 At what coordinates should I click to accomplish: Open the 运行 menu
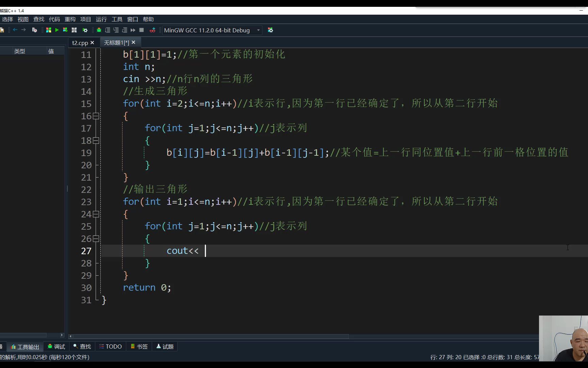(101, 19)
